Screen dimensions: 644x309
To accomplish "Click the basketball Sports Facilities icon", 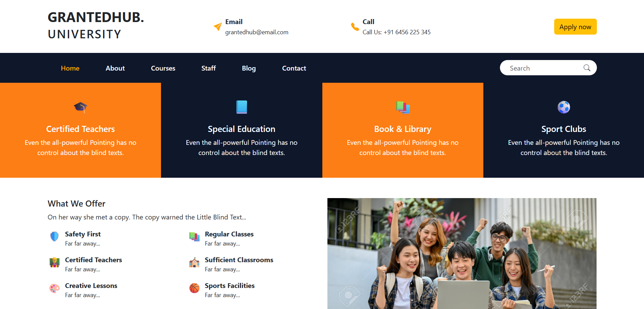I will (194, 288).
